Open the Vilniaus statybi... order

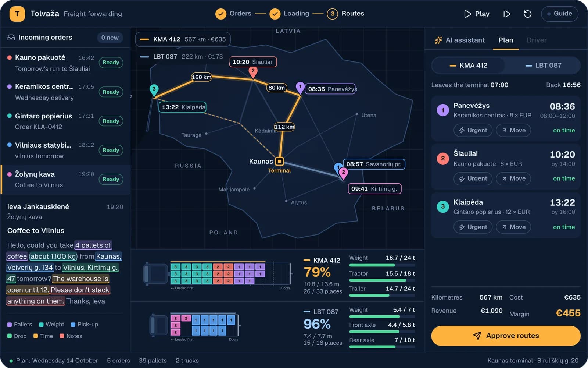click(65, 150)
